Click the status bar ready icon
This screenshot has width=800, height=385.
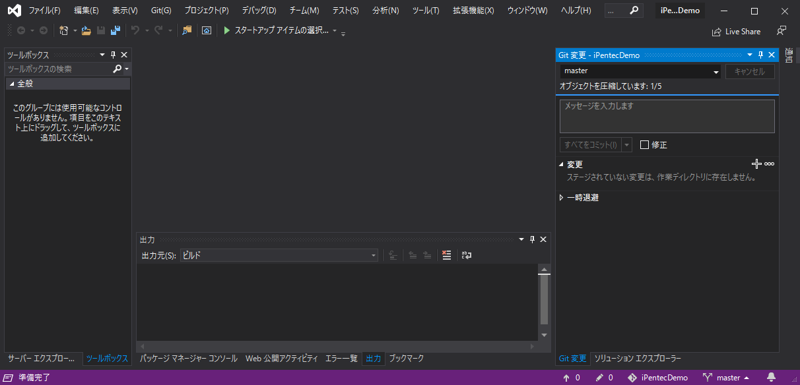9,378
